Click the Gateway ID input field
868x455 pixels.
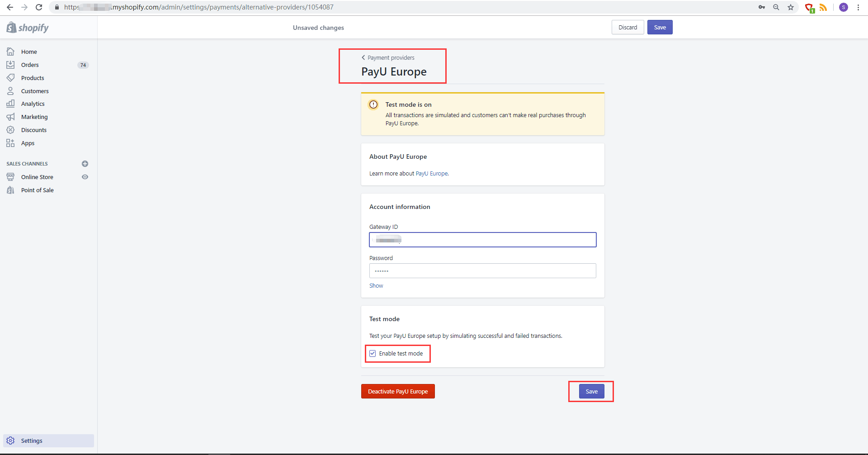(x=483, y=240)
